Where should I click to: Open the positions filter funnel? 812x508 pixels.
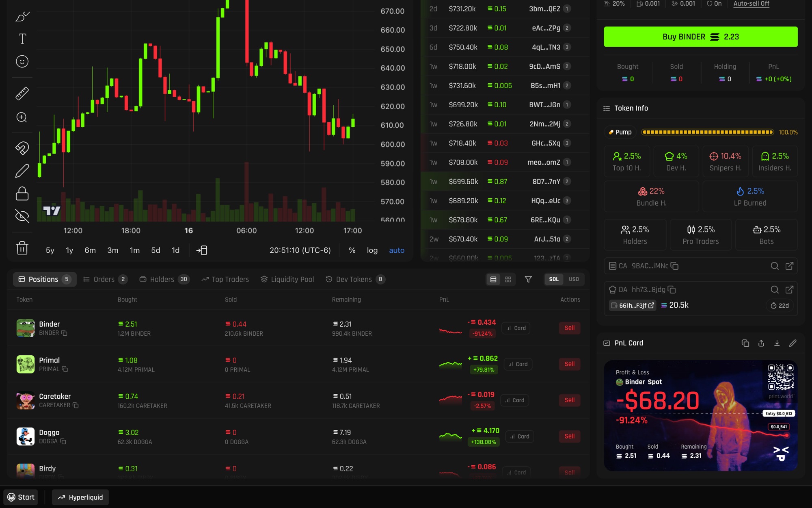tap(528, 279)
